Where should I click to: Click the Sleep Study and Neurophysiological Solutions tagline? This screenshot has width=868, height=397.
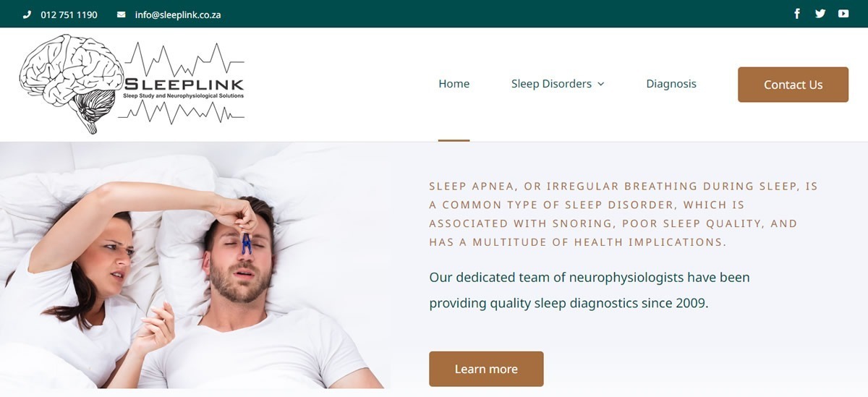(184, 96)
